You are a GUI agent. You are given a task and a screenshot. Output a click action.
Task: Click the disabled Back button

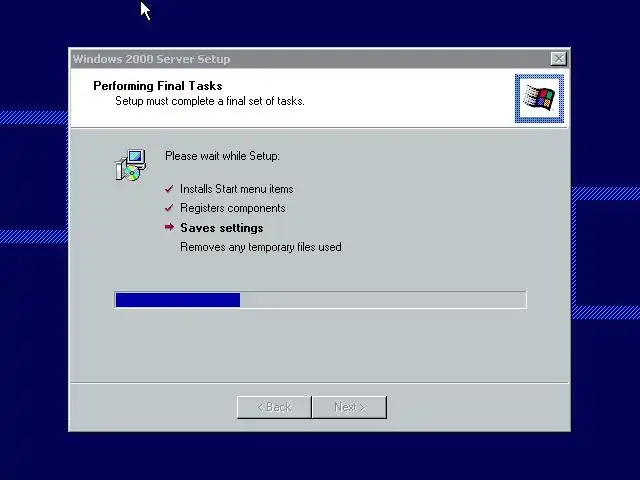(x=274, y=407)
